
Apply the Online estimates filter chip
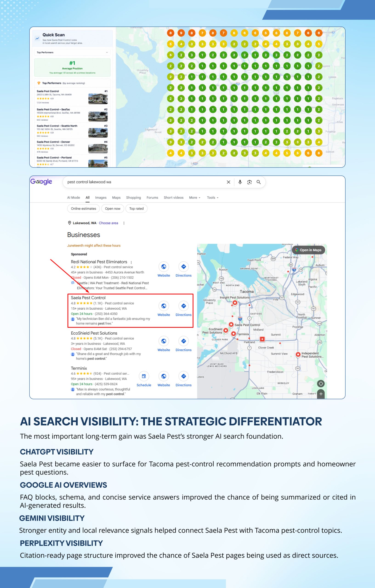click(x=84, y=209)
